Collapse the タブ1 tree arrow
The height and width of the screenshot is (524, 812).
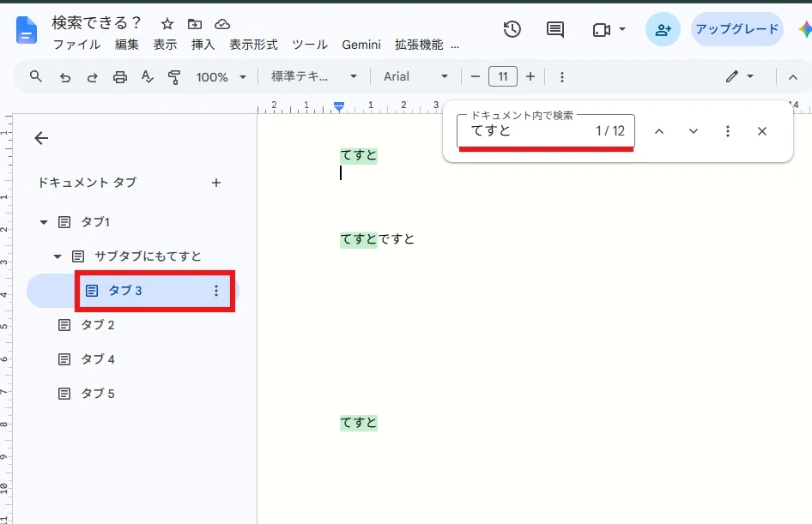[x=44, y=222]
